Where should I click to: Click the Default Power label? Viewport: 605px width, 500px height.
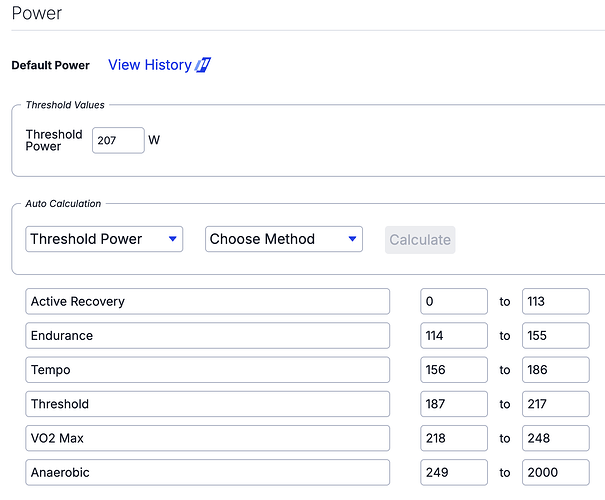point(51,65)
